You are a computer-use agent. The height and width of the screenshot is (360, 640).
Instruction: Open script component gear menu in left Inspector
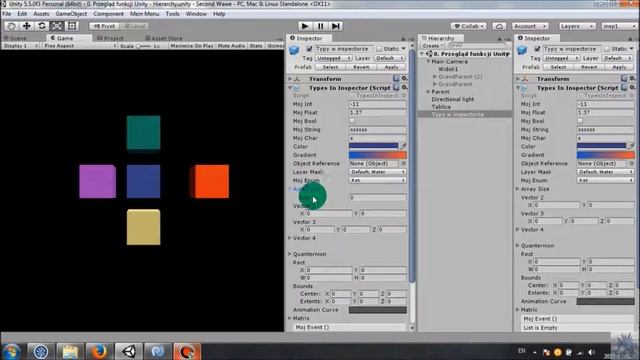pos(404,87)
